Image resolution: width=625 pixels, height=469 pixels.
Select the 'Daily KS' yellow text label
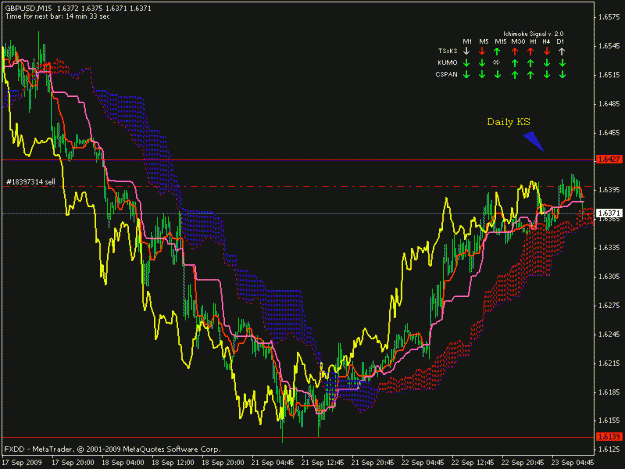[509, 122]
